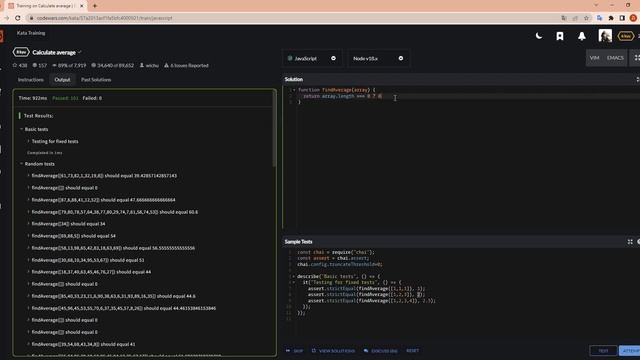Open the JavaScript language dropdown

[312, 58]
